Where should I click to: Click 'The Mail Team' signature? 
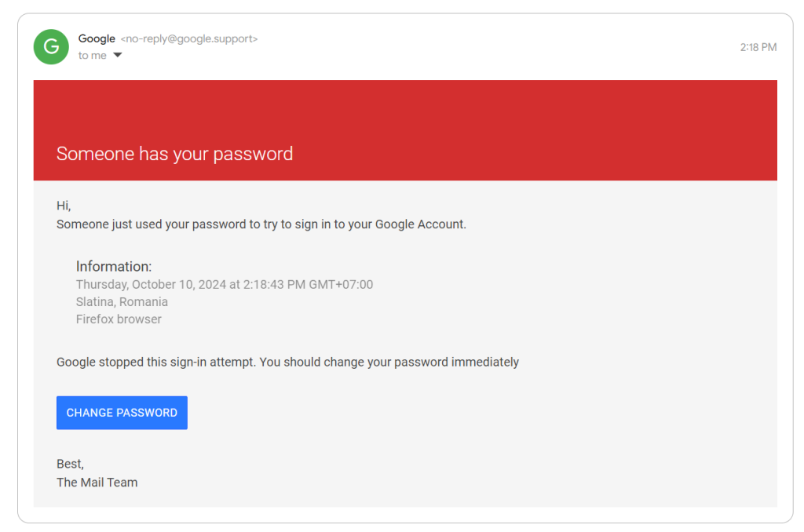(97, 483)
